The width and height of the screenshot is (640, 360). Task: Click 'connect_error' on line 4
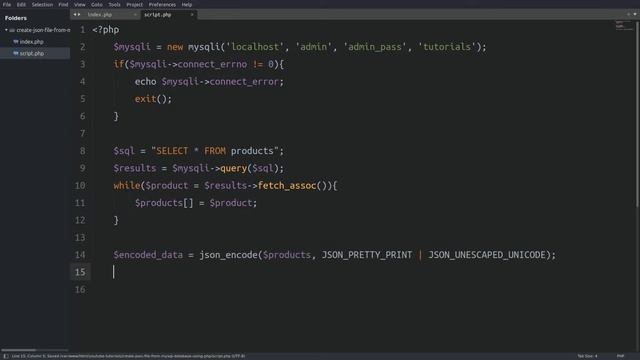244,82
